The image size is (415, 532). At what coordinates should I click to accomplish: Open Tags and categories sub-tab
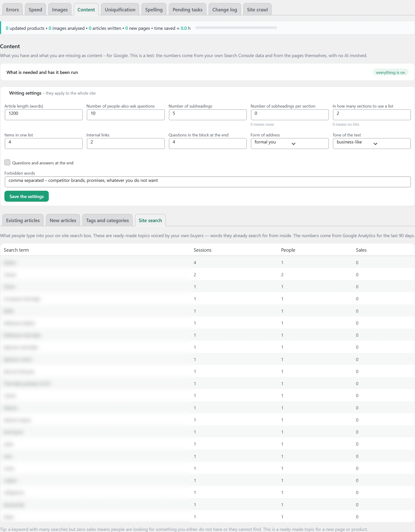[107, 220]
